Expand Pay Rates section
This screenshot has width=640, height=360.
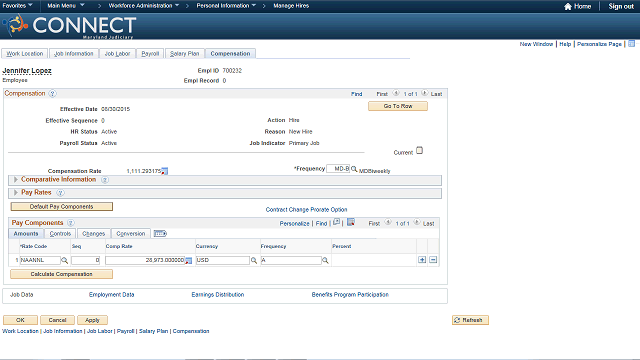click(x=16, y=193)
